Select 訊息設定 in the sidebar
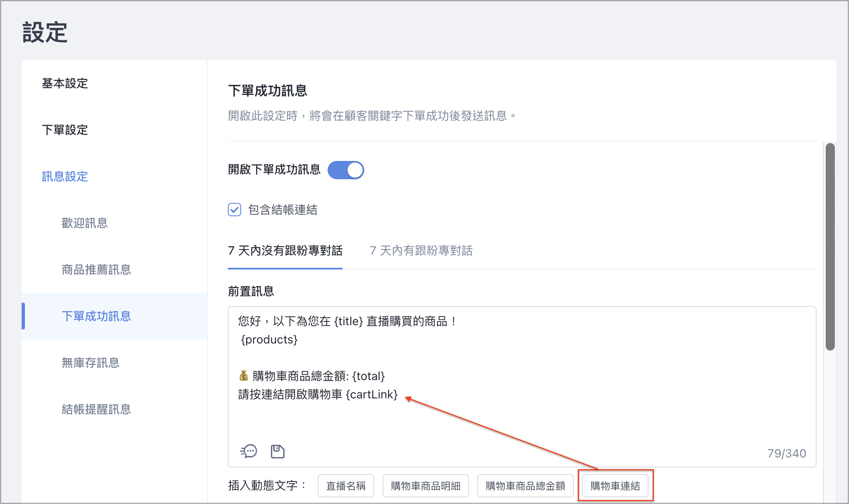Screen dimensions: 849x504 point(65,177)
